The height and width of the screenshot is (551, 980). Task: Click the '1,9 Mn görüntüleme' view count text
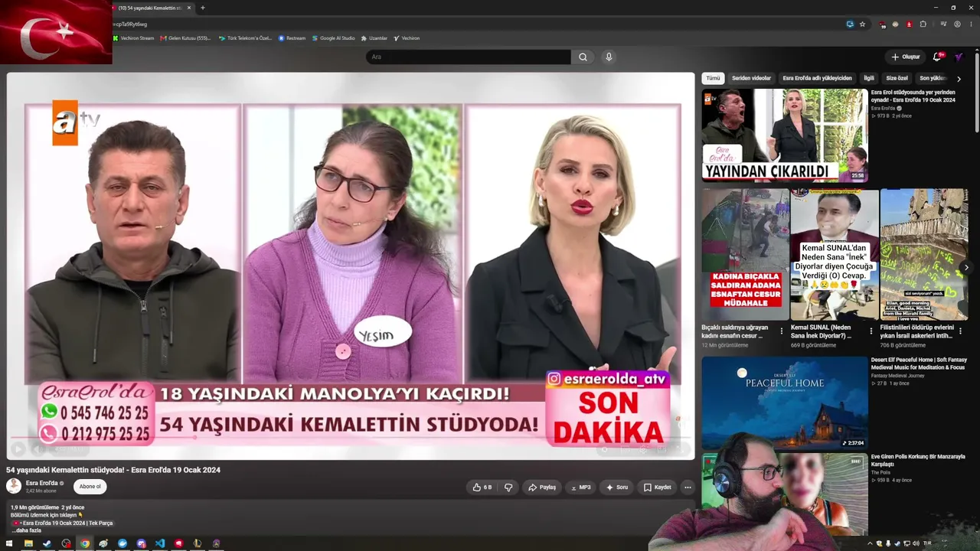coord(36,507)
